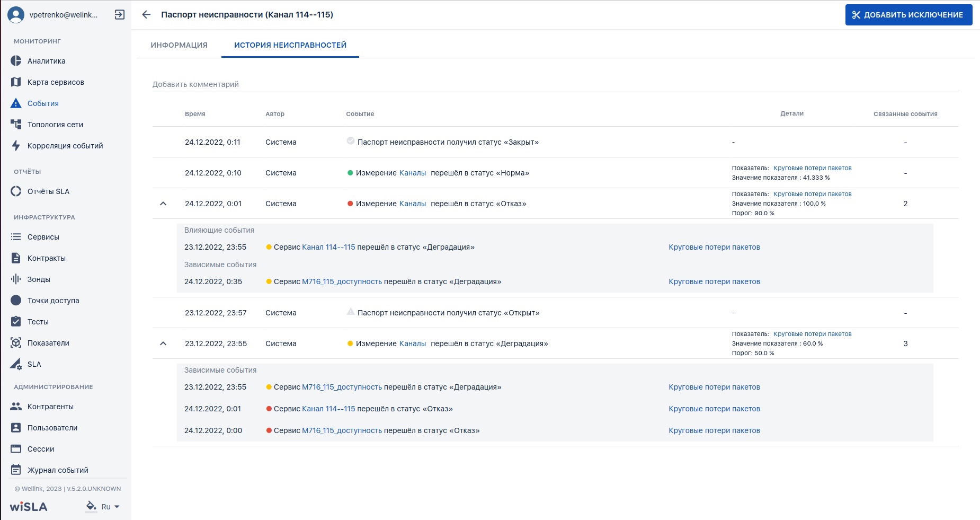Image resolution: width=980 pixels, height=520 pixels.
Task: Open Отчёты SLA circle icon
Action: click(x=16, y=191)
